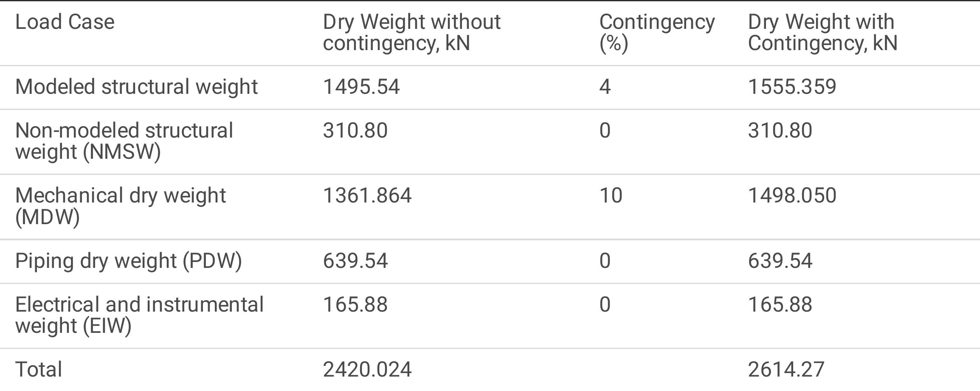
Task: Click the contingency value 10
Action: coord(611,196)
